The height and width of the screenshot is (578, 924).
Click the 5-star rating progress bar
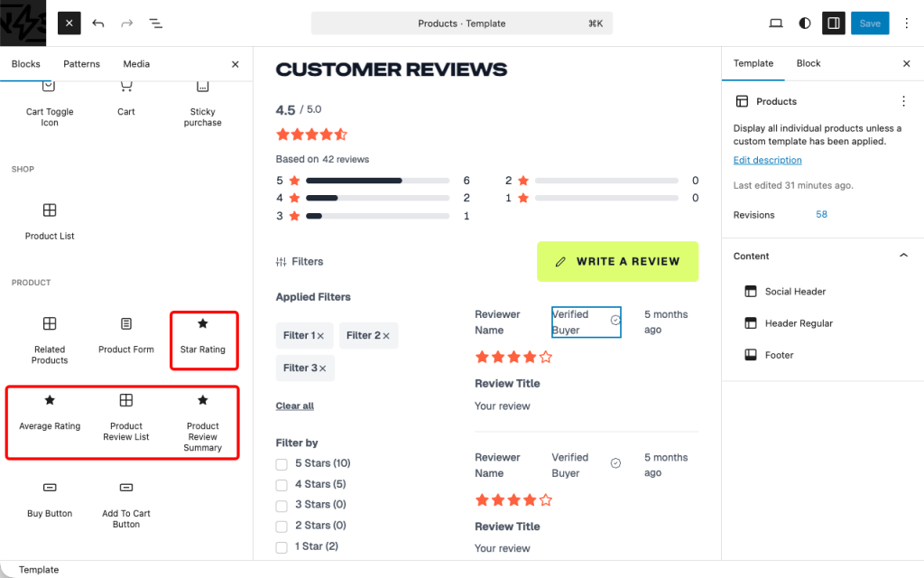pos(377,181)
